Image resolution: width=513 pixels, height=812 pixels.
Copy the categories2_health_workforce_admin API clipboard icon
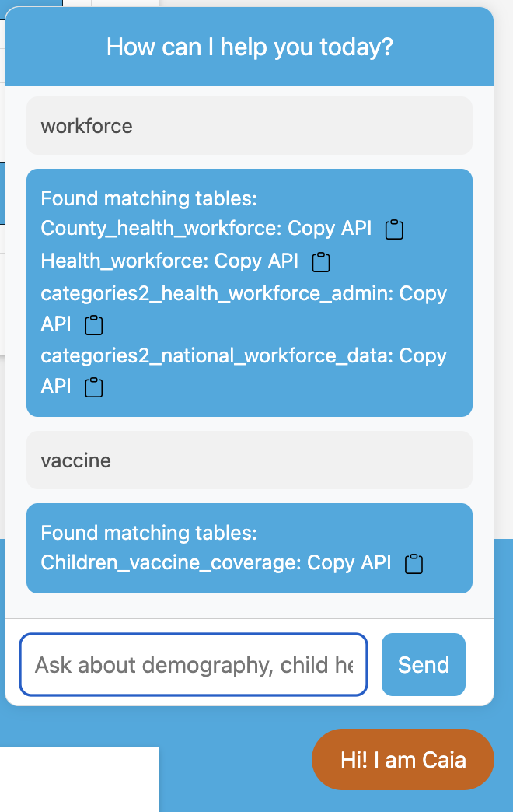pos(93,324)
